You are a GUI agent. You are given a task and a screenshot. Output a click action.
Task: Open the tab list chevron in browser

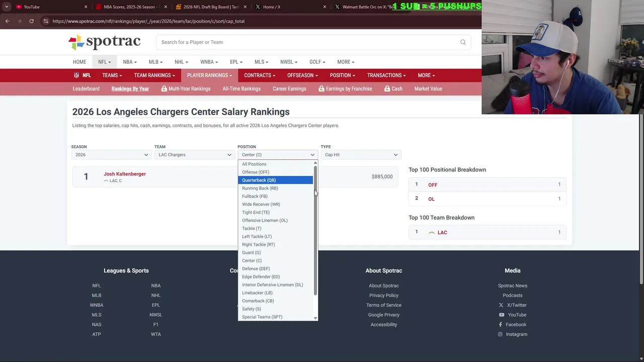(7, 7)
